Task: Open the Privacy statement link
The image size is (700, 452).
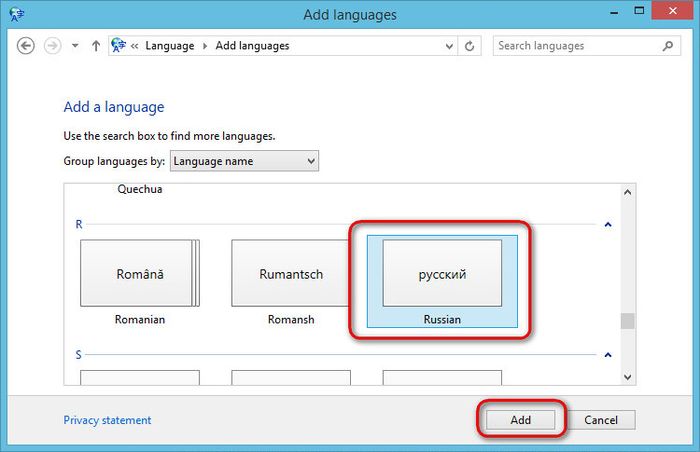Action: (x=107, y=420)
